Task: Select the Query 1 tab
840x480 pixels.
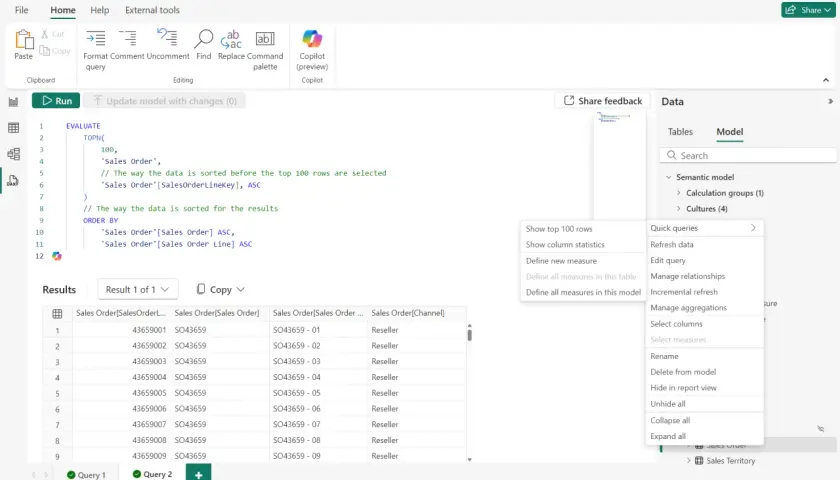Action: click(x=86, y=475)
